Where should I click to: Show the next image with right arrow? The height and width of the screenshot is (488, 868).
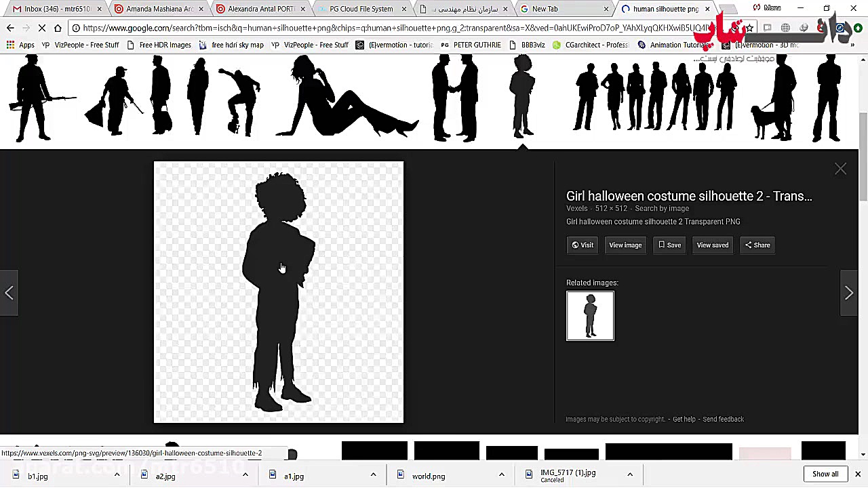pyautogui.click(x=849, y=293)
